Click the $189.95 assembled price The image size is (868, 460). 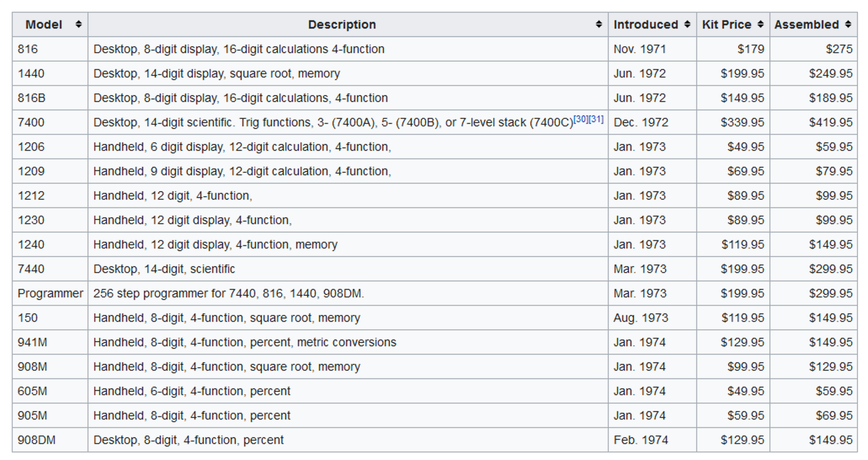click(x=831, y=98)
